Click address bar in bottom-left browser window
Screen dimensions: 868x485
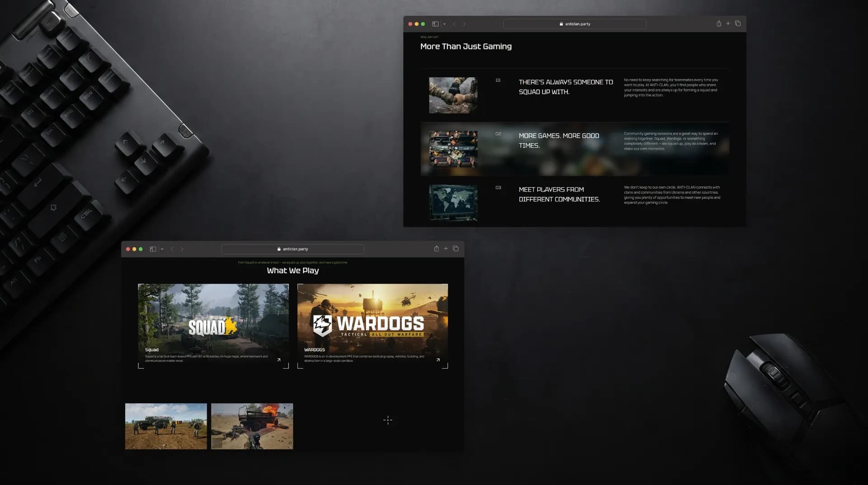pos(292,249)
